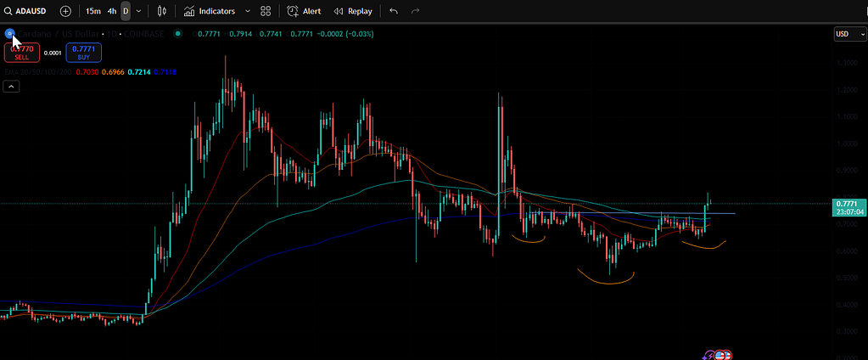The height and width of the screenshot is (360, 868).
Task: Open the Indicators dialog
Action: click(210, 11)
